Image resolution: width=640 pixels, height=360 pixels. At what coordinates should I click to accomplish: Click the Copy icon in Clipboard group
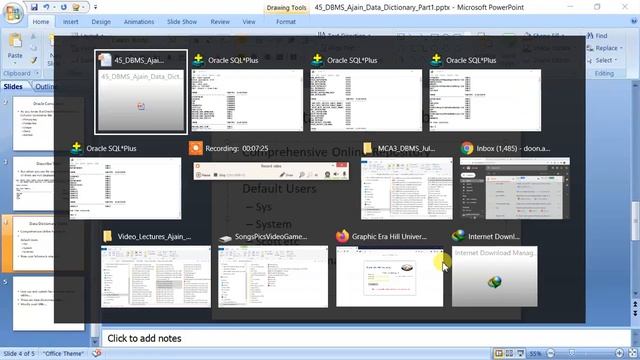coord(33,48)
